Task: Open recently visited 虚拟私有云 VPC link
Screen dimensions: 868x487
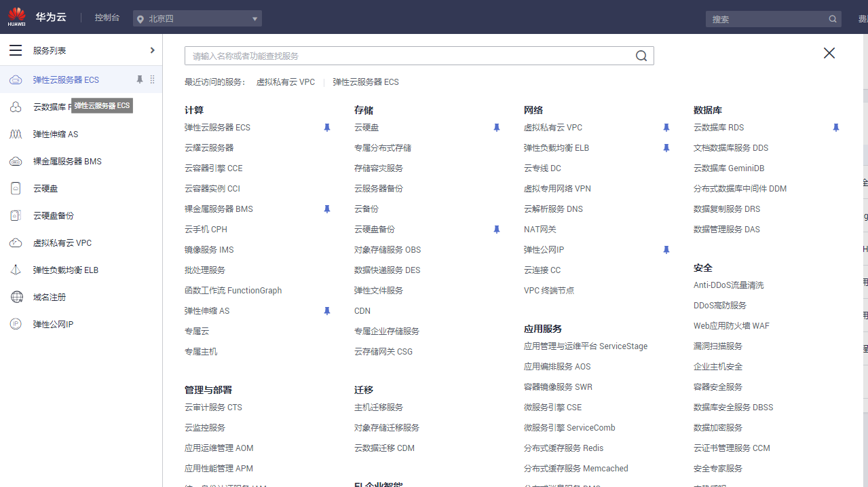Action: point(286,82)
